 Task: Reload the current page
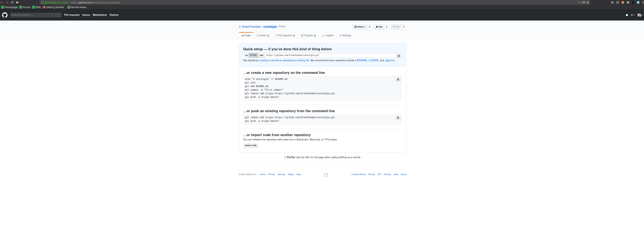[12, 3]
